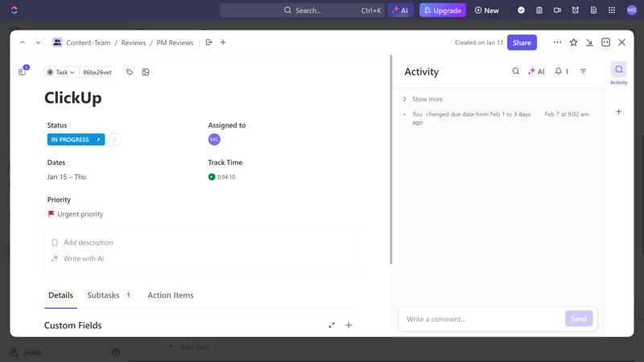
Task: Click Write with AI
Action: pos(84,258)
